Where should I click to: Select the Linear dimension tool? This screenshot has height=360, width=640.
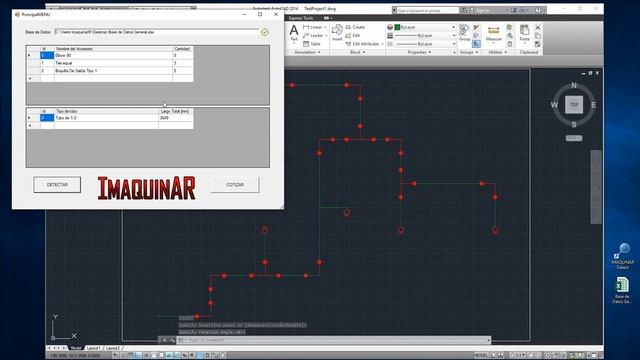pos(313,27)
